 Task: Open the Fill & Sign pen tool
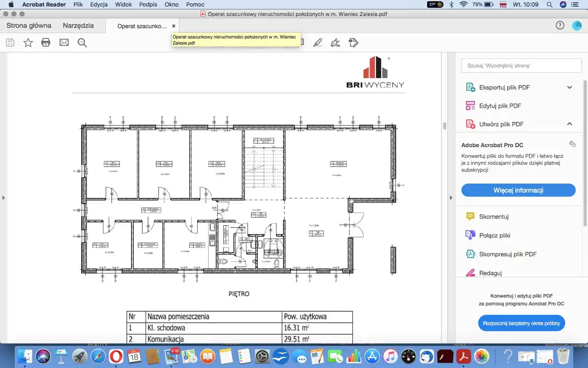335,43
